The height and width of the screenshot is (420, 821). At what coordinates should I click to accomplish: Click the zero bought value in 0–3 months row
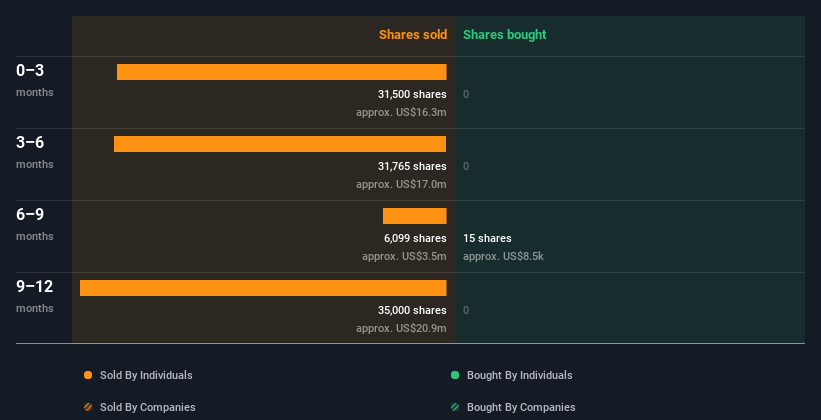coord(466,94)
